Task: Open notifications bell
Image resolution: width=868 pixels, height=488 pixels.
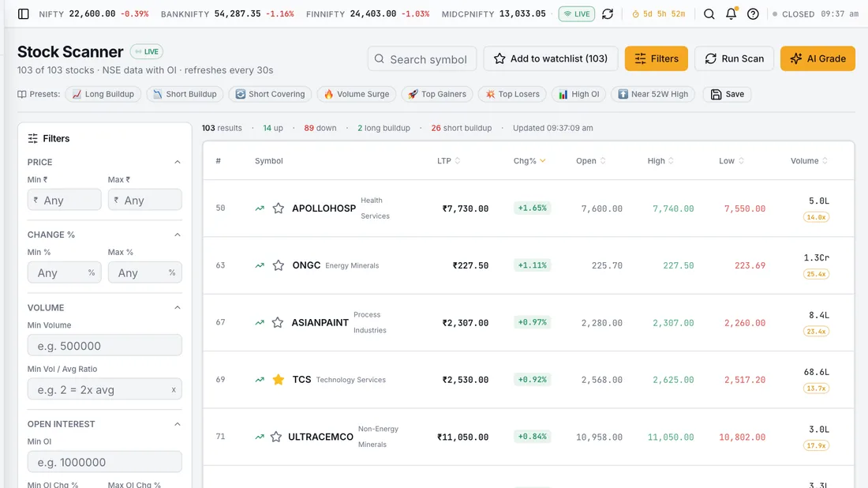Action: [x=731, y=14]
